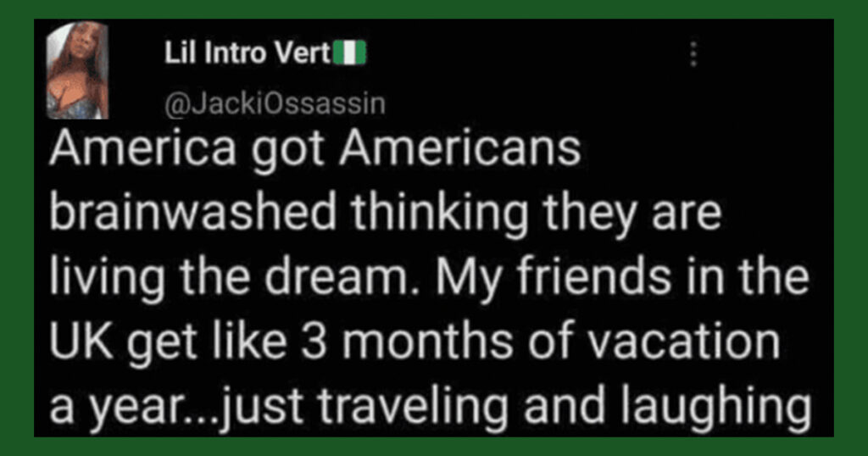Click the word "America" starting the tweet
This screenshot has width=868, height=456.
tap(142, 149)
